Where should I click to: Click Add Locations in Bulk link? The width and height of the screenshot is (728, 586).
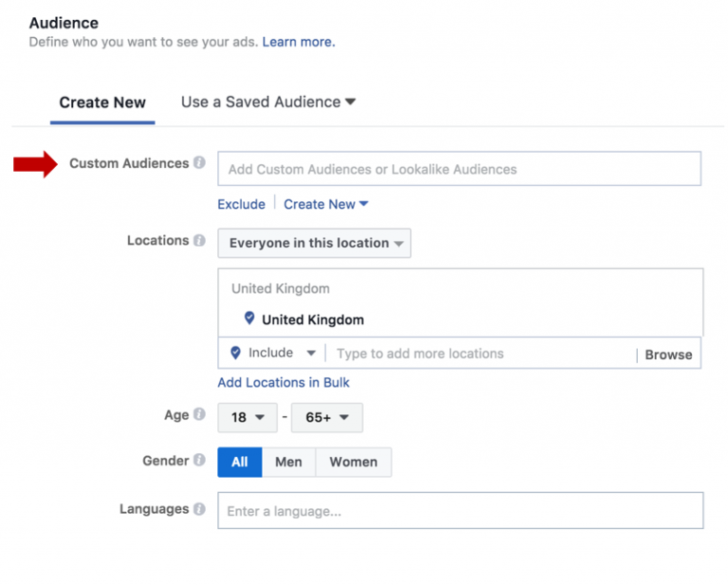tap(283, 382)
